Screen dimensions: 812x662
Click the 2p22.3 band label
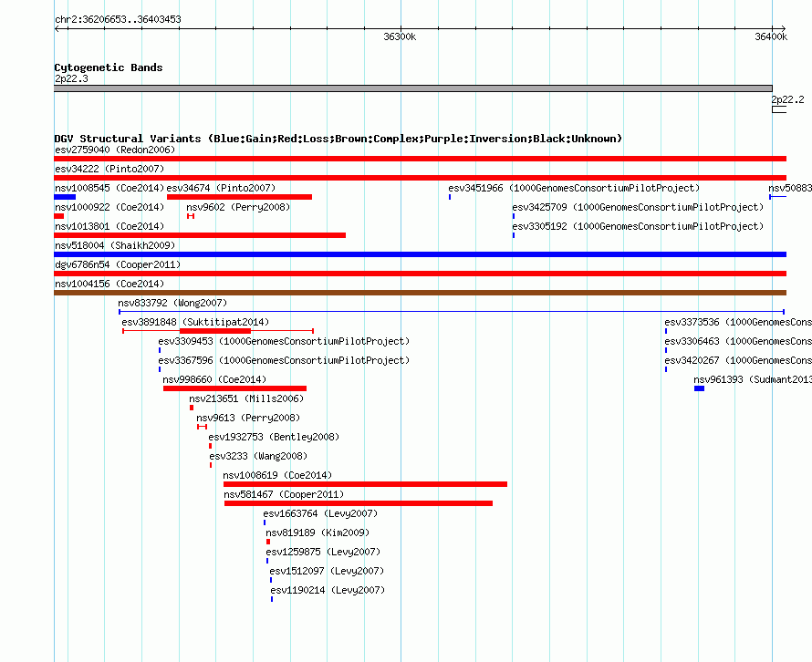click(x=71, y=78)
